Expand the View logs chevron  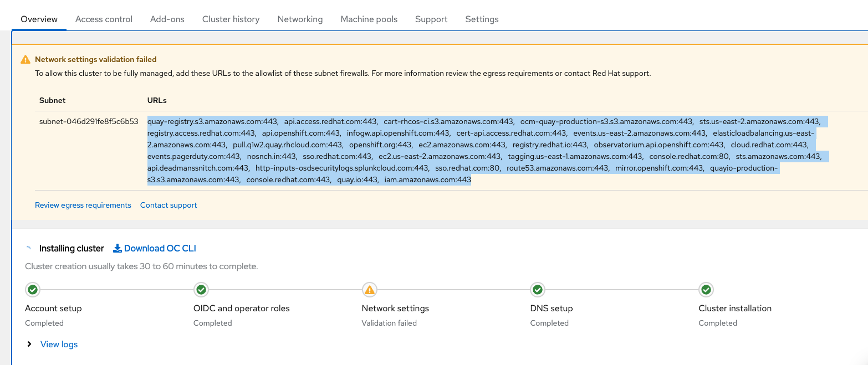(x=29, y=345)
